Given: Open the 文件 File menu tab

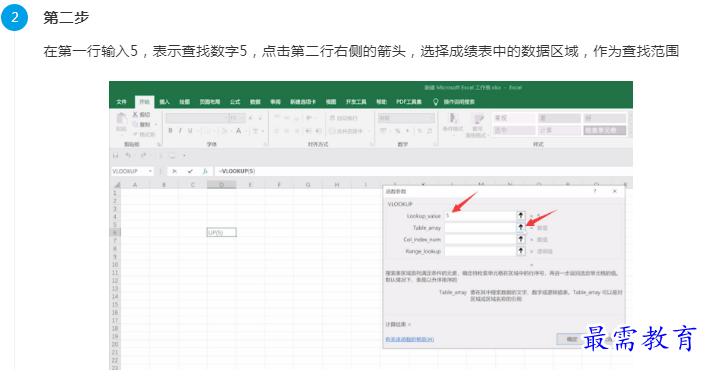Looking at the screenshot, I should (121, 102).
